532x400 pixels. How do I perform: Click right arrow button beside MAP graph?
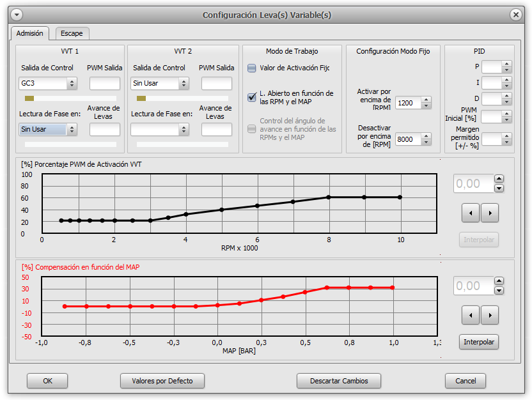489,314
